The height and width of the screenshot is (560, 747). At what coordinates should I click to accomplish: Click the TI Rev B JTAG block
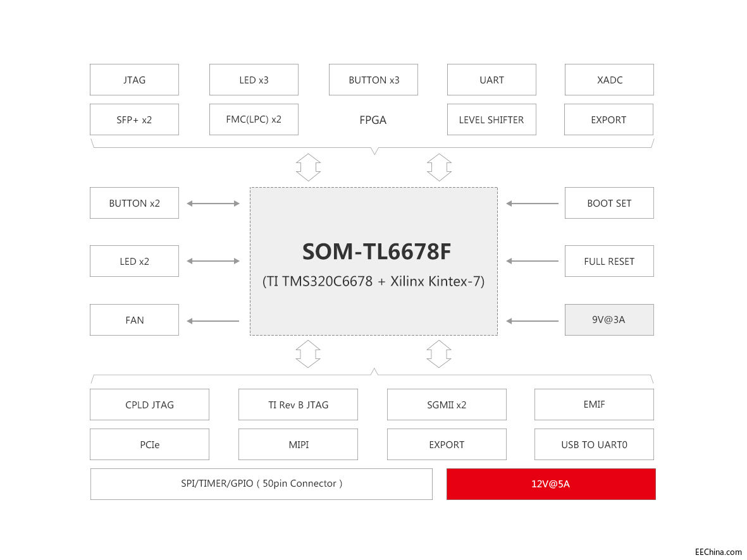point(298,405)
